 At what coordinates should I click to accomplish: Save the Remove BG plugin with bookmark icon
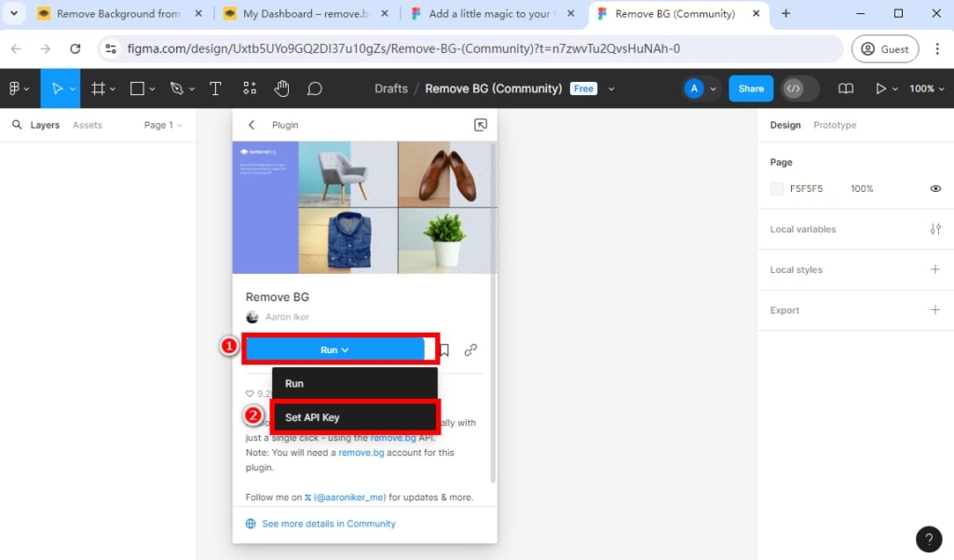click(x=443, y=349)
